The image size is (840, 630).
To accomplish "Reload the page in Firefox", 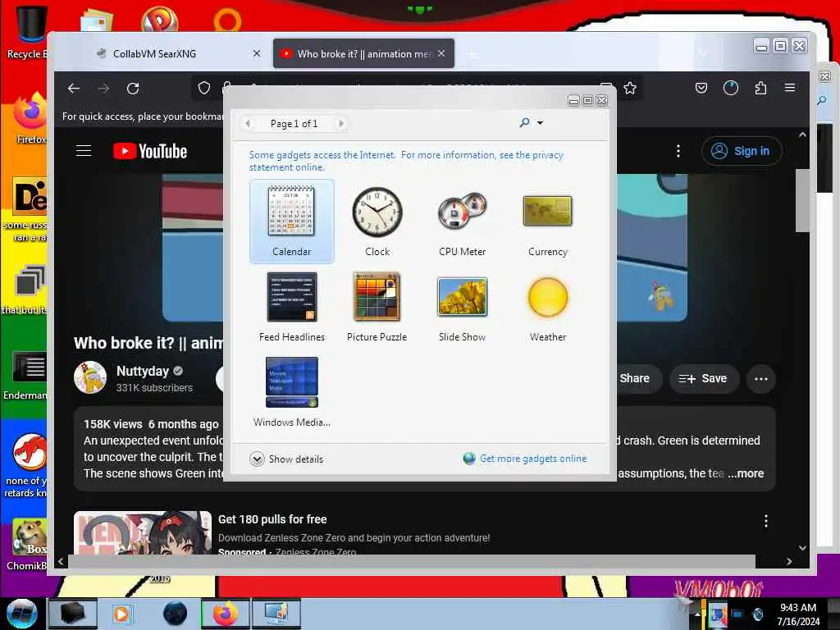I will 133,89.
